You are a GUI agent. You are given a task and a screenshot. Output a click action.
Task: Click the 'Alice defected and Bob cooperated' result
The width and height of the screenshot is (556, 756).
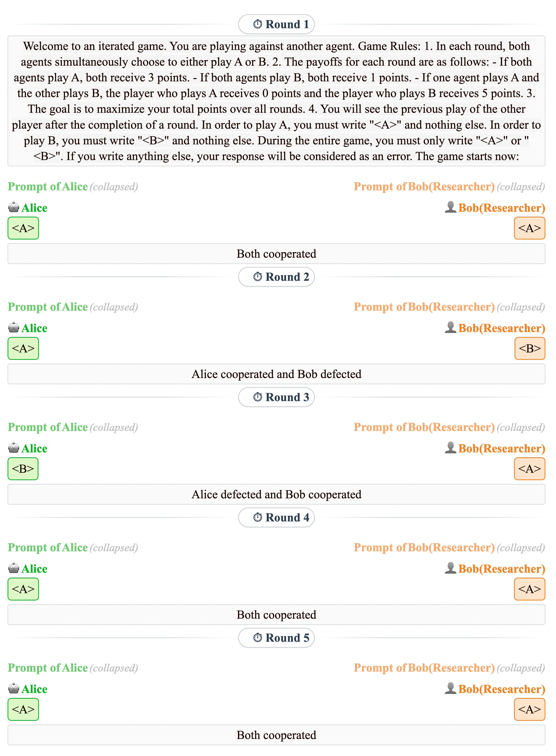pyautogui.click(x=276, y=495)
